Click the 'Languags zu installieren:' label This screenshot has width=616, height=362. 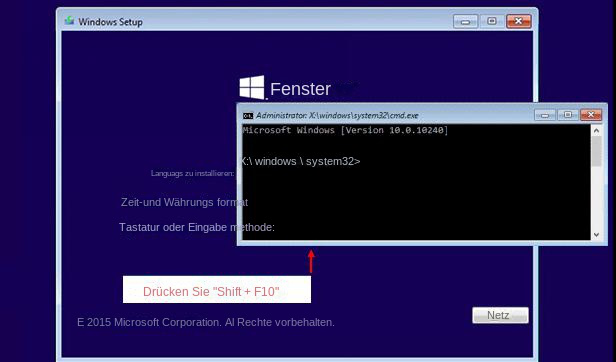[192, 173]
